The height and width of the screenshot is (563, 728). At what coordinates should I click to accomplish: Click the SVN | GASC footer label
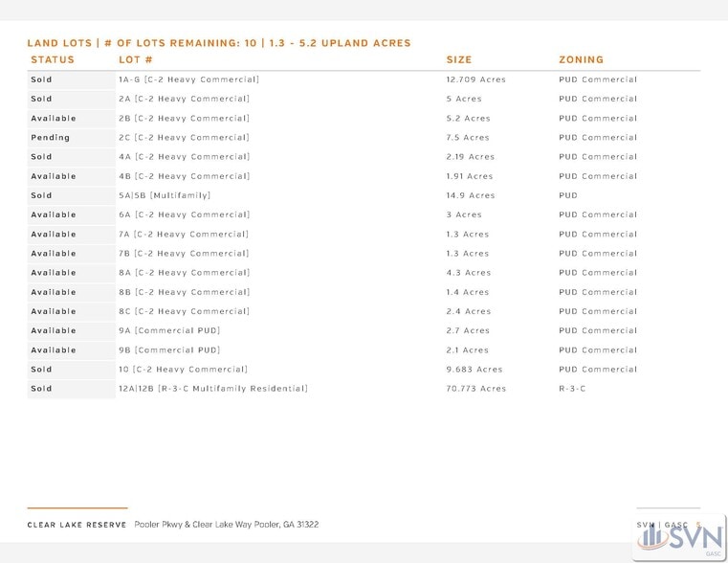pos(663,524)
